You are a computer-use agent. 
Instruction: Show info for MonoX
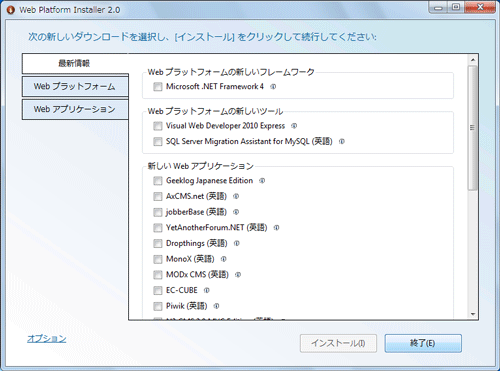(x=224, y=259)
